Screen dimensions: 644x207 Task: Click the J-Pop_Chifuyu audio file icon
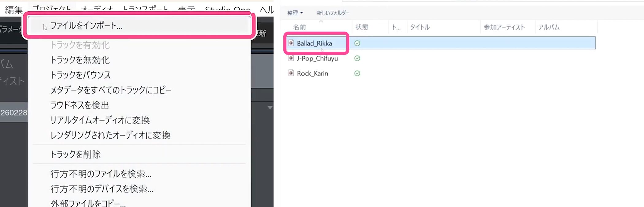tap(291, 58)
